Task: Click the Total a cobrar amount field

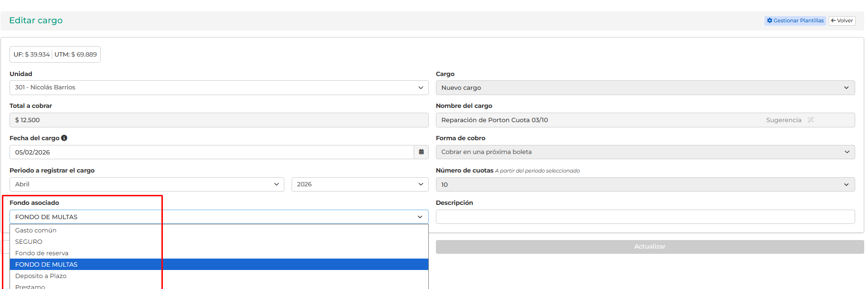Action: pos(218,120)
